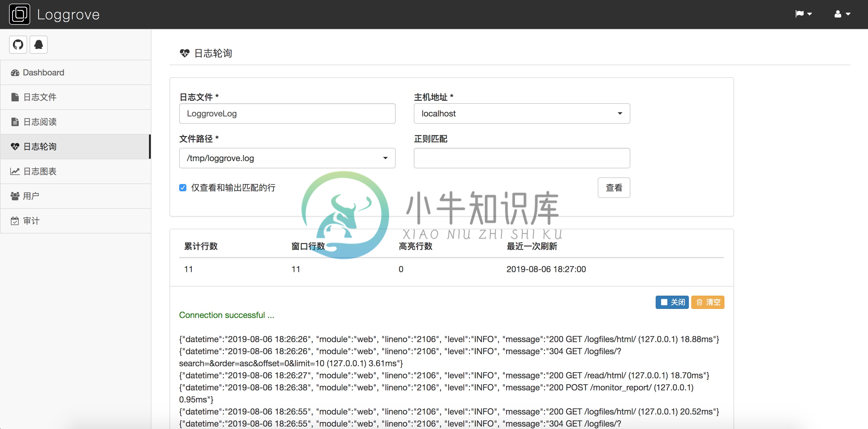Open the user account dropdown

[842, 14]
